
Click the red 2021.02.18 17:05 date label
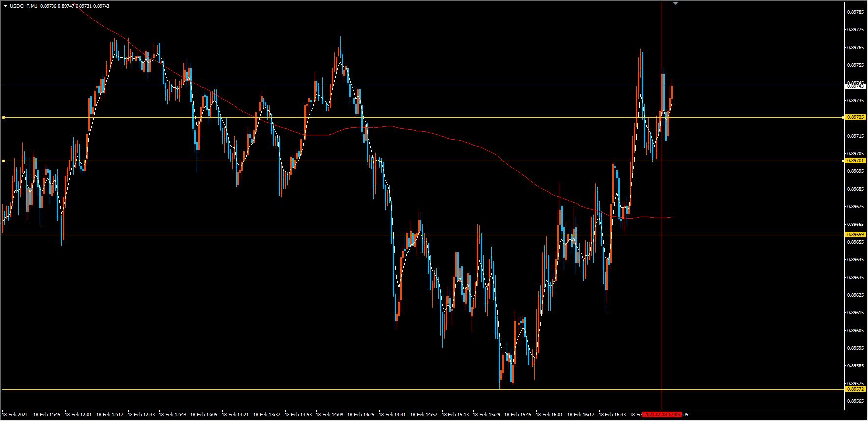pos(662,415)
